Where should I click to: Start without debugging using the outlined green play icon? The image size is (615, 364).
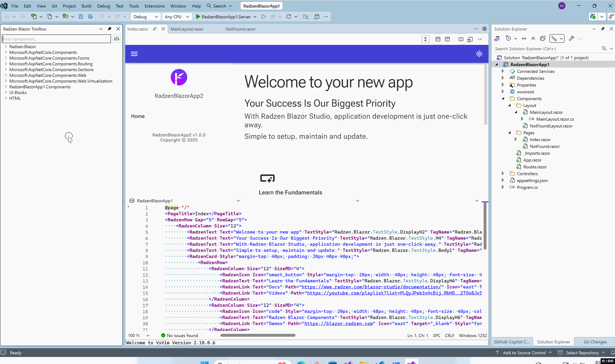tap(264, 17)
